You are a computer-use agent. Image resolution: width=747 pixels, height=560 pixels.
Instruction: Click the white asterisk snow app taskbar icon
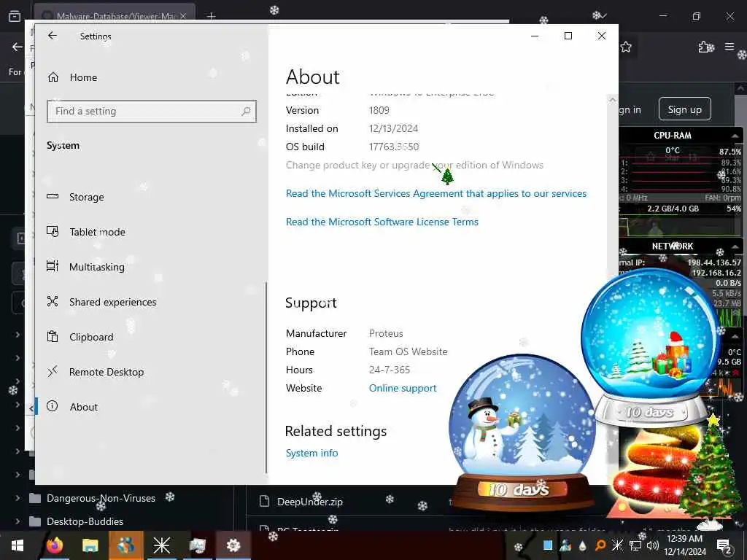click(x=161, y=545)
